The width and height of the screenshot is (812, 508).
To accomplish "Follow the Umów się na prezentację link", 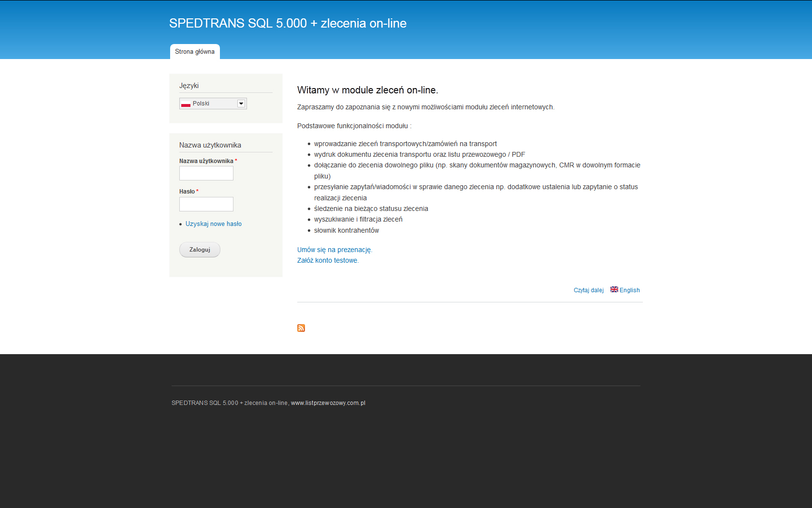I will (334, 250).
